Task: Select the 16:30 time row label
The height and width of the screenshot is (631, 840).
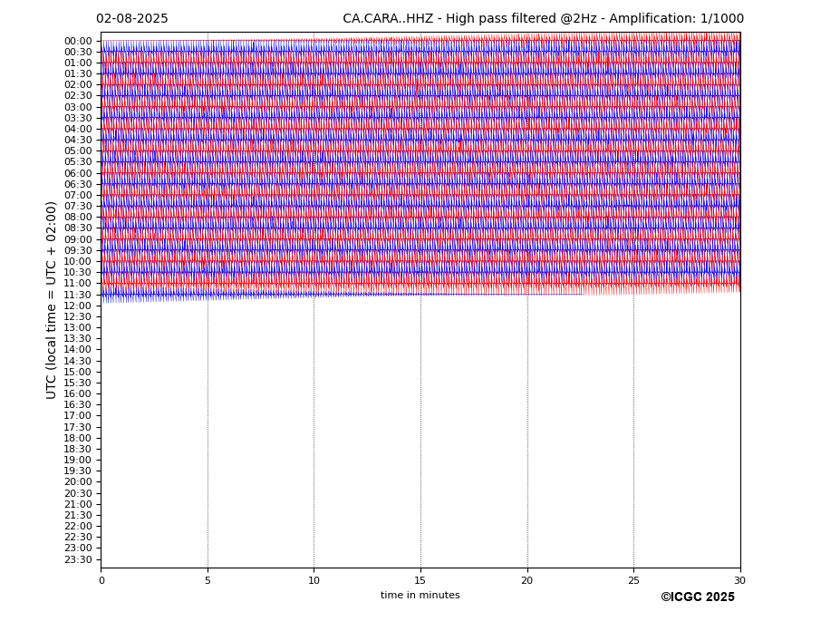Action: 78,404
